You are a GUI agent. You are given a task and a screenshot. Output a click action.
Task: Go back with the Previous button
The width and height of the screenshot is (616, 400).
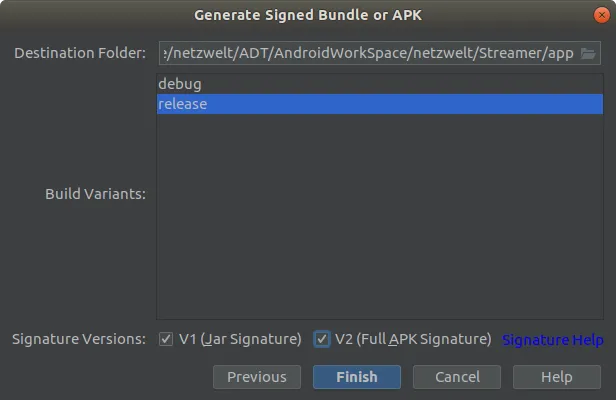point(256,377)
